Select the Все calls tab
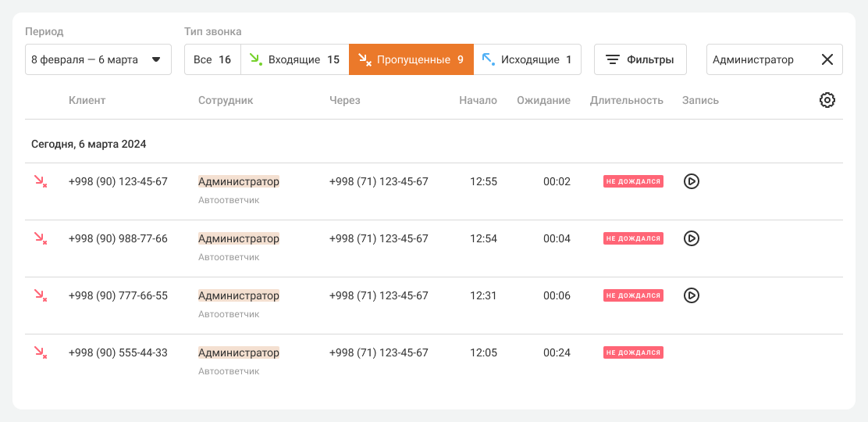 212,59
